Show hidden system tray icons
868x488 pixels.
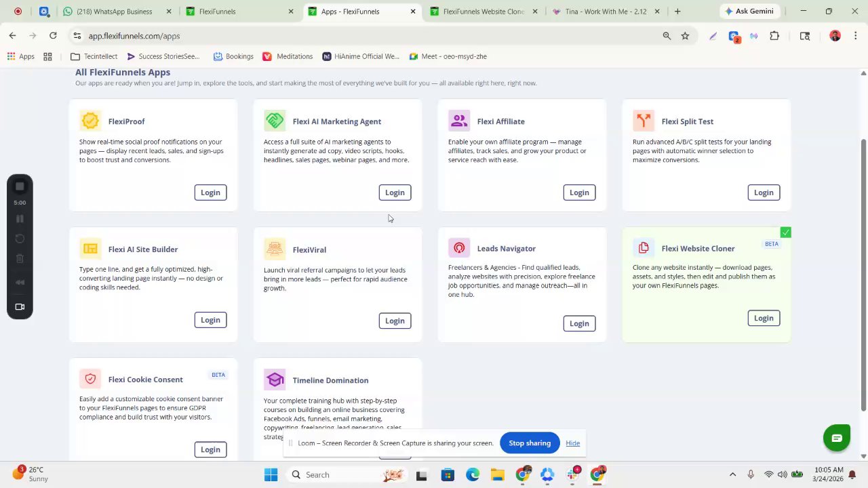click(x=732, y=474)
